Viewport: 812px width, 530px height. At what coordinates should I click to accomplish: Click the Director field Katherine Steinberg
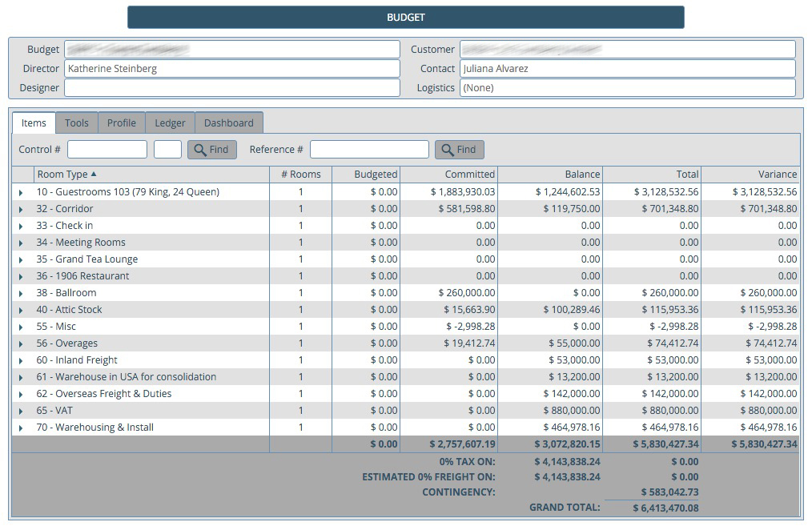tap(232, 68)
